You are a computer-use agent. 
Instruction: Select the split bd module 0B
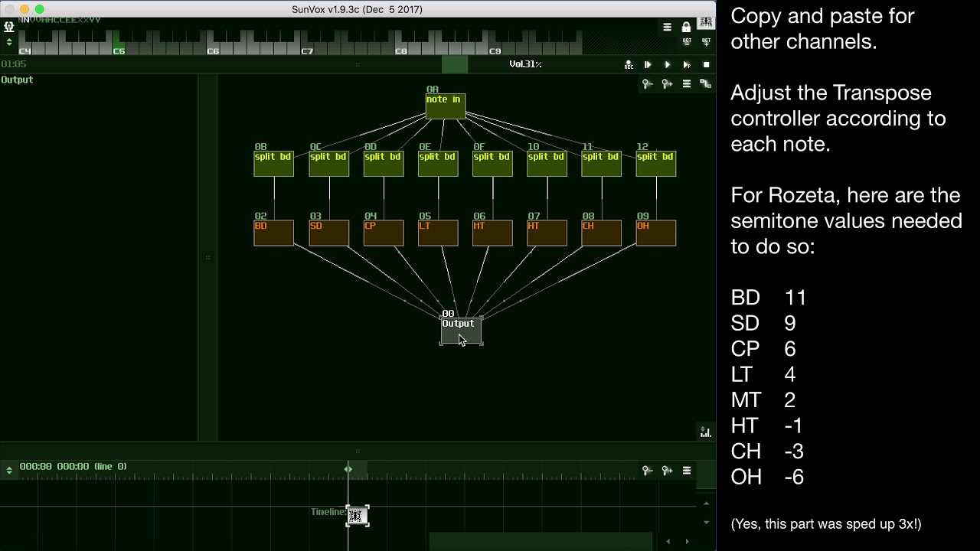(273, 164)
